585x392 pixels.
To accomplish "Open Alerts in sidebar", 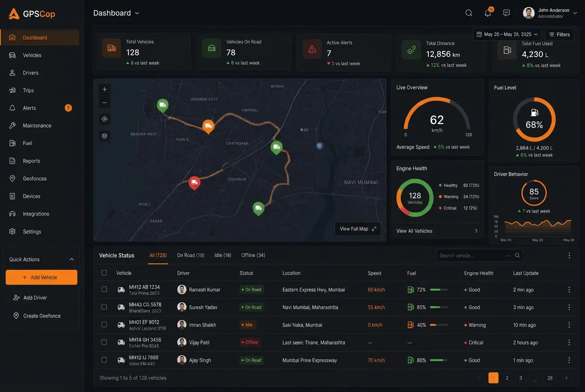I will 40,108.
